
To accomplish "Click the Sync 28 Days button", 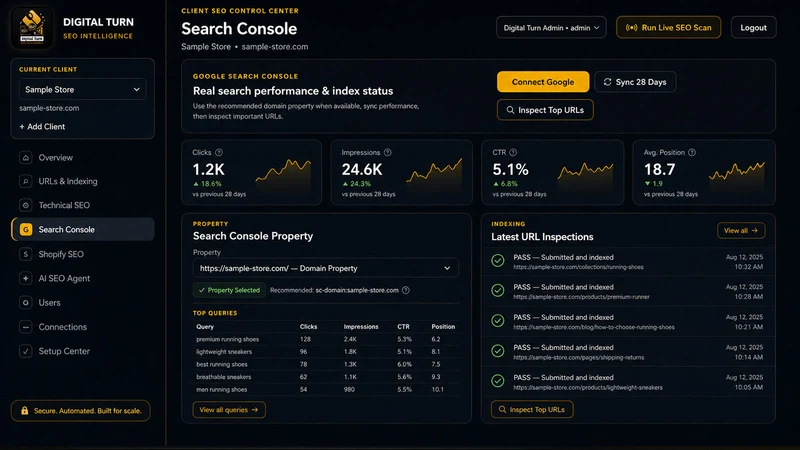I will (635, 82).
